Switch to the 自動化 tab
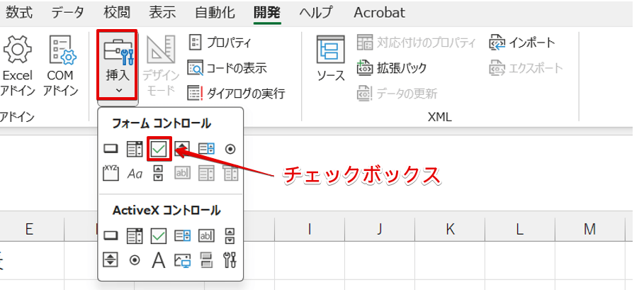The height and width of the screenshot is (290, 644). click(215, 12)
